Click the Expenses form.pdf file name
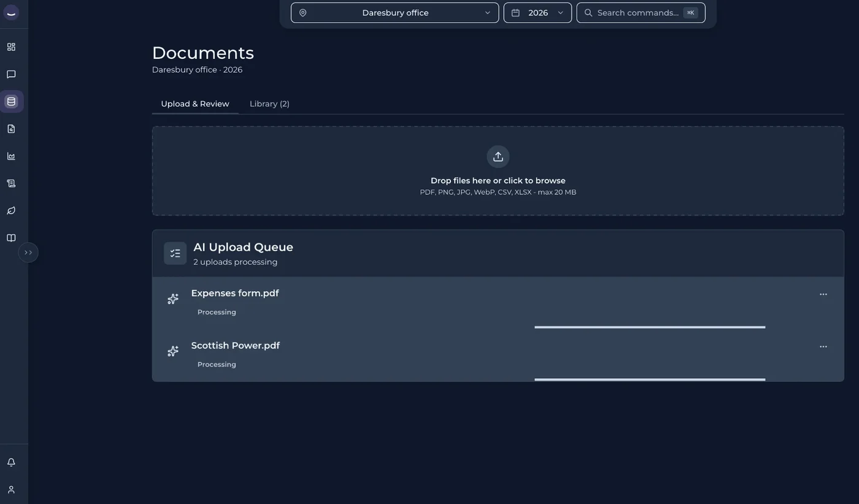Viewport: 859px width, 504px height. coord(235,293)
